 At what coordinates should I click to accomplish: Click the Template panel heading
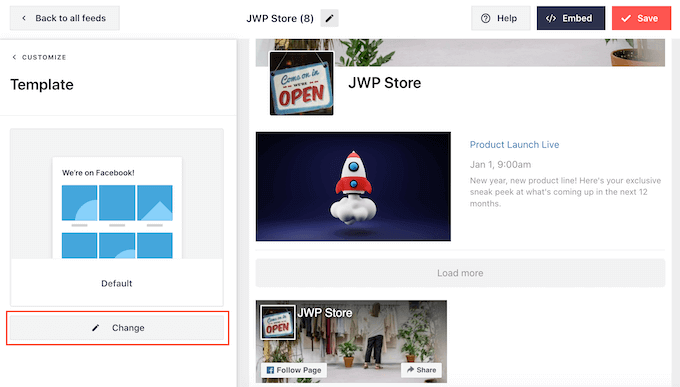[42, 85]
